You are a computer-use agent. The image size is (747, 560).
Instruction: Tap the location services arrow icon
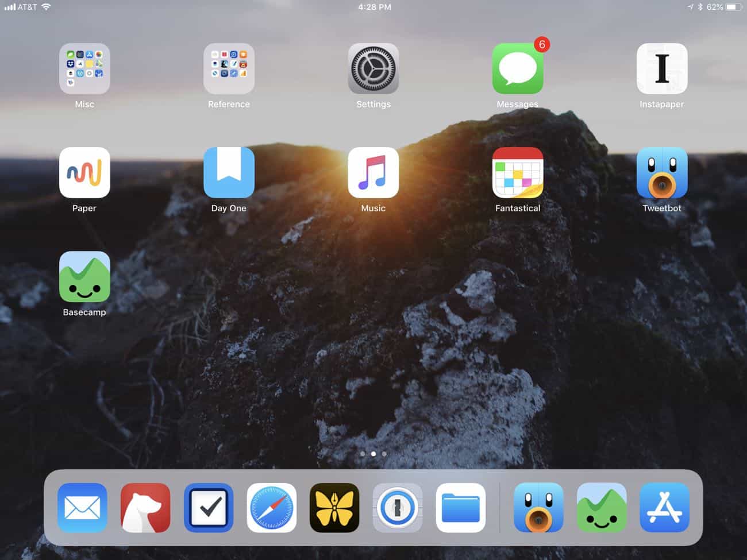pyautogui.click(x=690, y=7)
